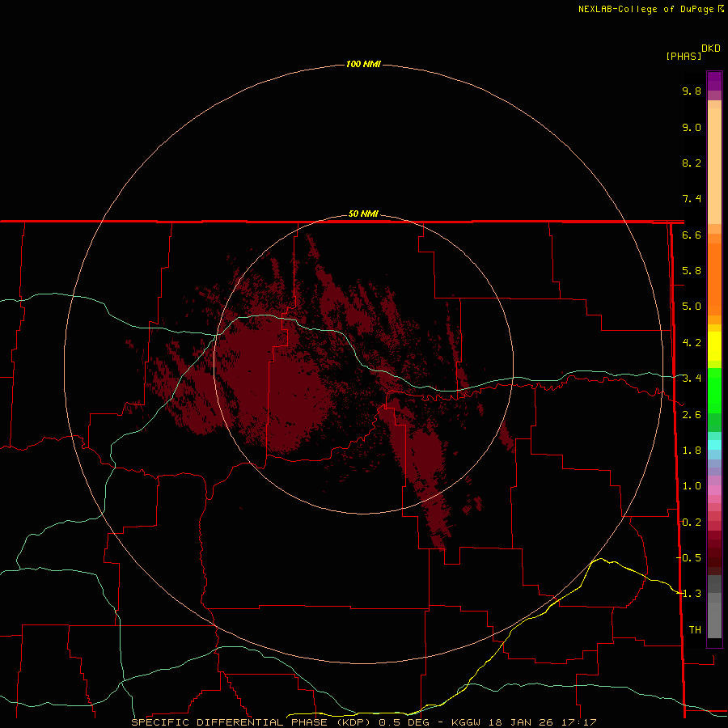Click the cyan segment of color bar

(714, 445)
